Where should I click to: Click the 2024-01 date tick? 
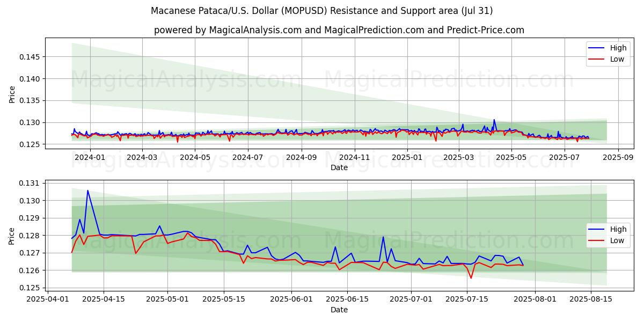pos(89,157)
